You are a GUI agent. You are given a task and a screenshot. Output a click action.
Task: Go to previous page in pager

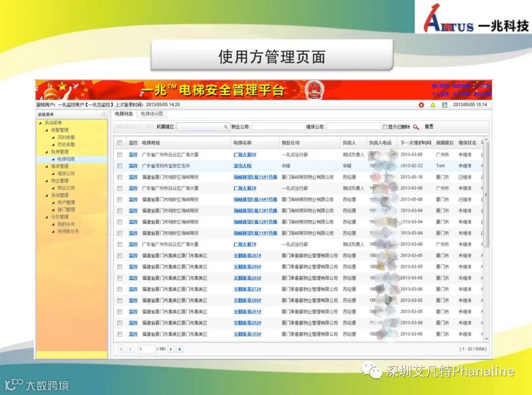130,349
